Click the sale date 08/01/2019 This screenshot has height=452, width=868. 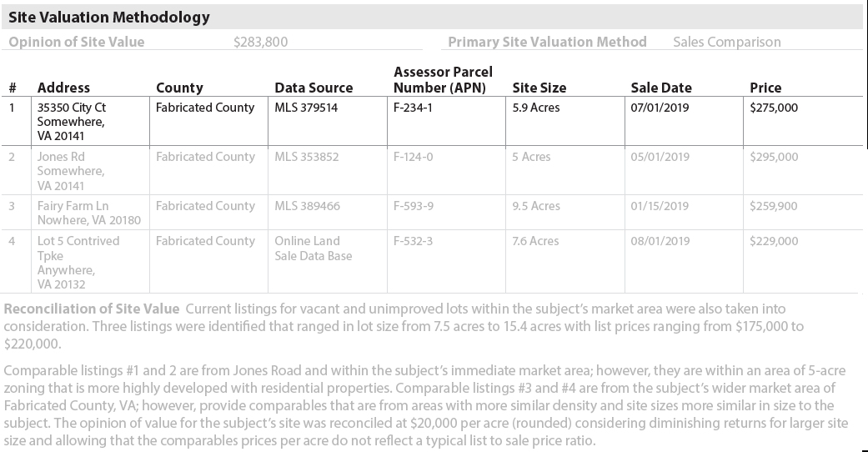point(660,241)
